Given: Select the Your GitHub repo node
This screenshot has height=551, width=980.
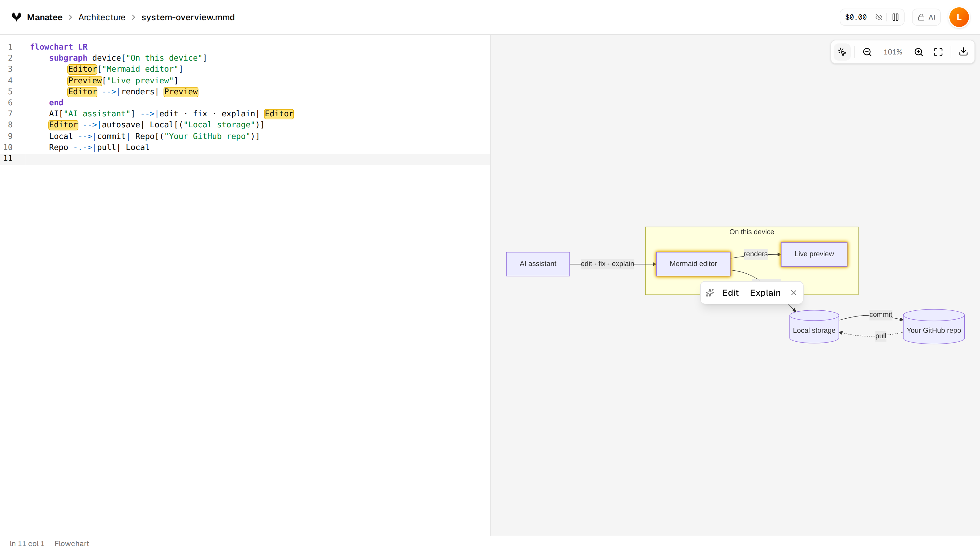Looking at the screenshot, I should [x=933, y=327].
